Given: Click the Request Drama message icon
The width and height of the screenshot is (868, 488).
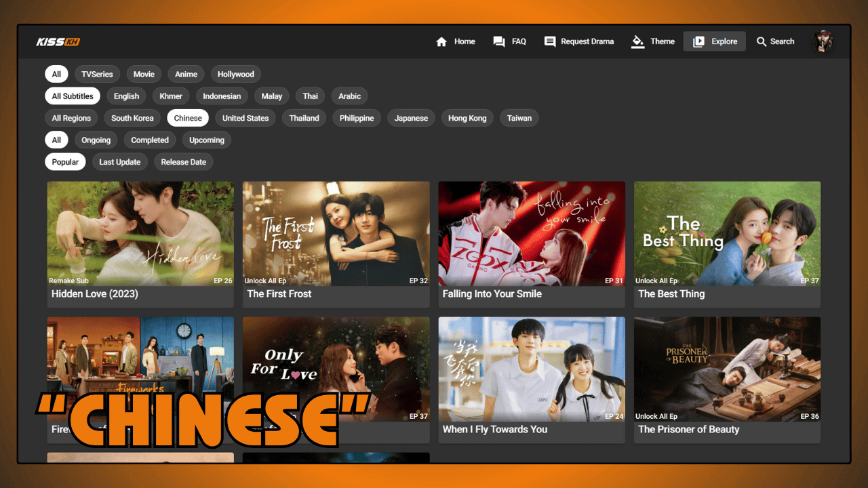Looking at the screenshot, I should [x=550, y=42].
